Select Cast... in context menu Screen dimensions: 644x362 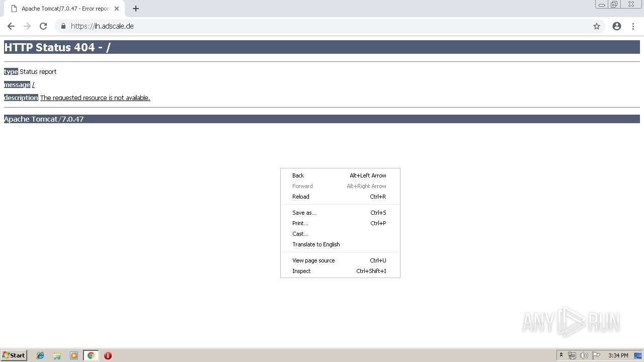tap(340, 234)
